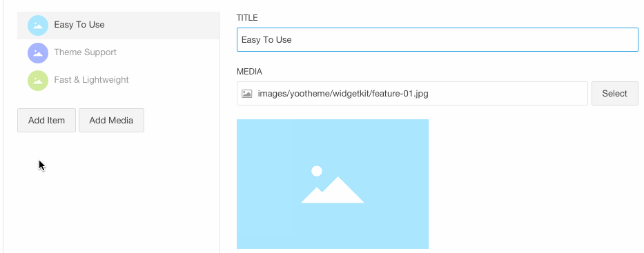This screenshot has height=253, width=644.
Task: Click the light-blue Easy To Use item icon
Action: click(38, 25)
